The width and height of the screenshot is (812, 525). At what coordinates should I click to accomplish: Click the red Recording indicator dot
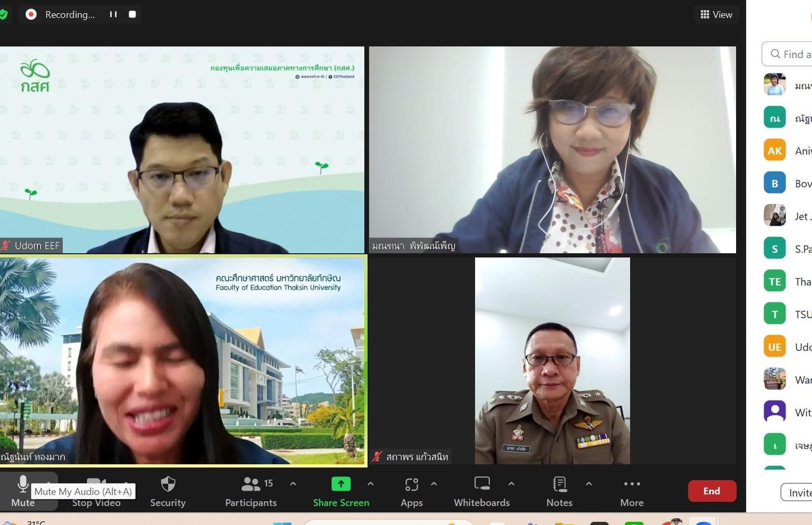(x=31, y=14)
